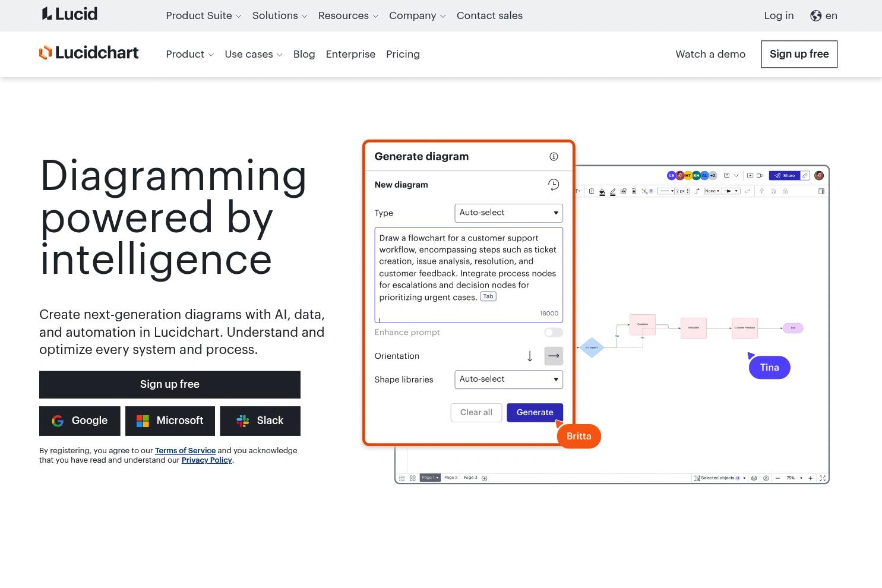Viewport: 882px width, 588px height.
Task: Click the Microsoft sign-up button
Action: [x=170, y=421]
